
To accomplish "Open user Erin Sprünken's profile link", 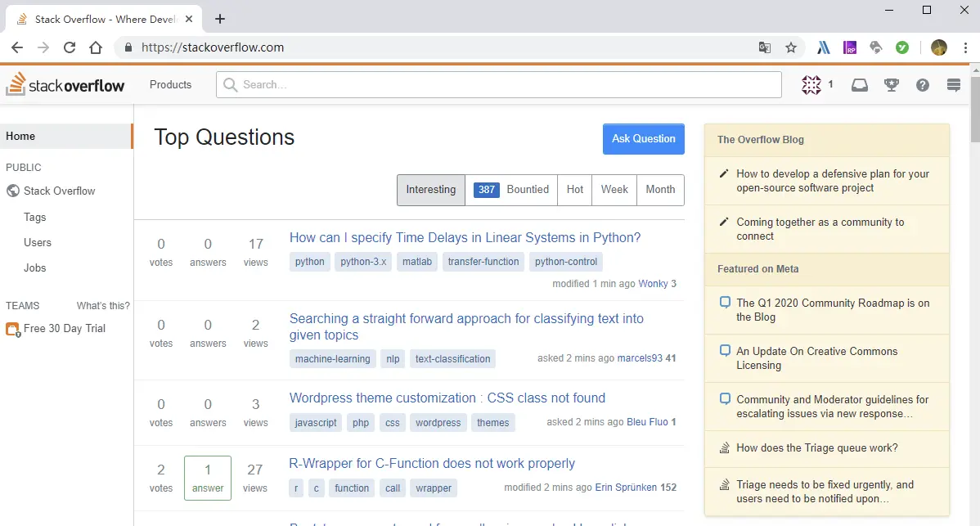I will click(626, 488).
